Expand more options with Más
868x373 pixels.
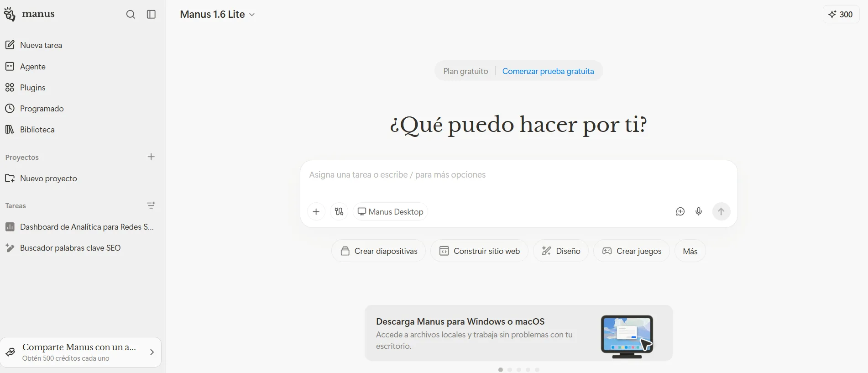[690, 251]
